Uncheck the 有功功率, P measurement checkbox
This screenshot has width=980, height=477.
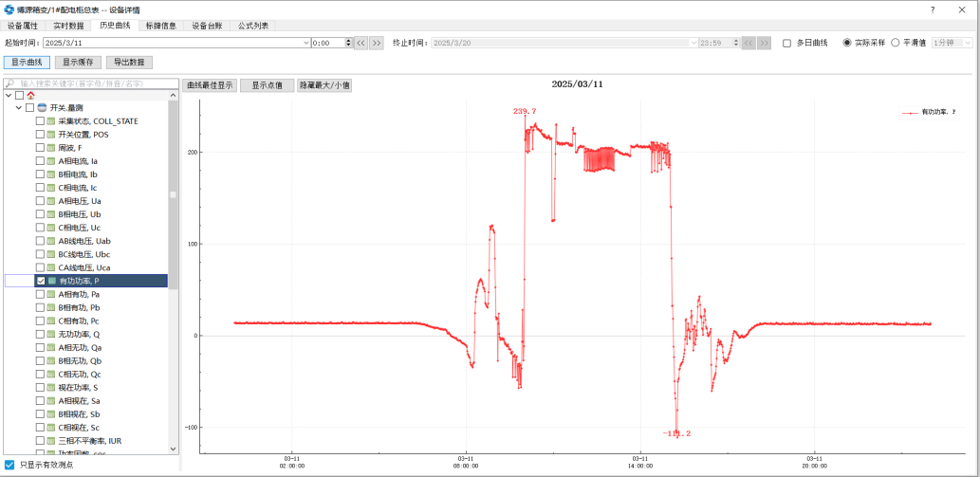point(40,281)
